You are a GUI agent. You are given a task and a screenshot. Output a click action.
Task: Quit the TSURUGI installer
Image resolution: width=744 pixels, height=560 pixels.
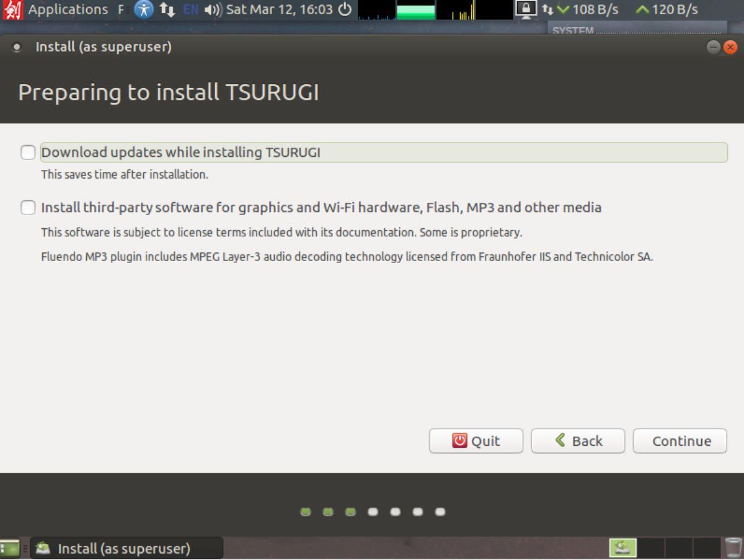pyautogui.click(x=476, y=441)
